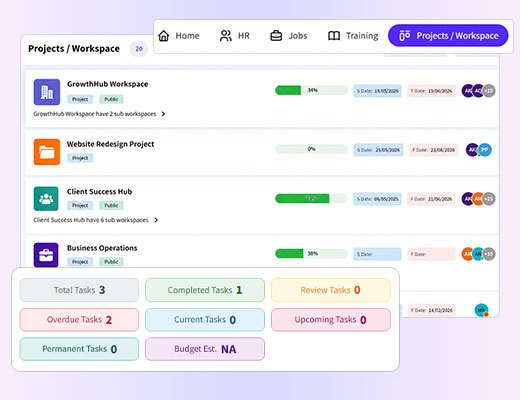Select the Completed Tasks card
Screen dimensions: 520x400
[x=205, y=290]
